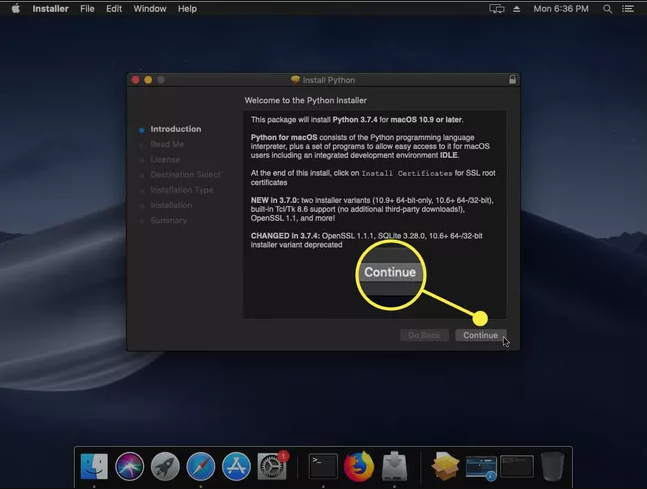647x489 pixels.
Task: Open the File menu
Action: (87, 9)
